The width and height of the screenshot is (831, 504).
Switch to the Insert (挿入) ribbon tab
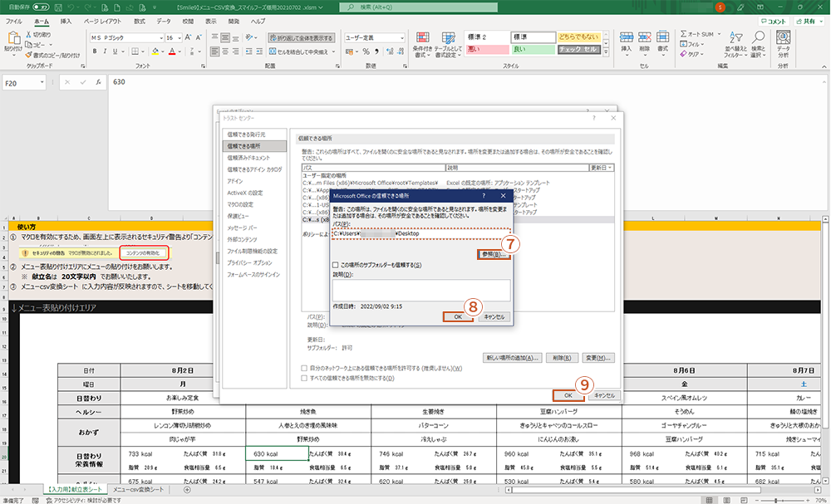click(66, 22)
